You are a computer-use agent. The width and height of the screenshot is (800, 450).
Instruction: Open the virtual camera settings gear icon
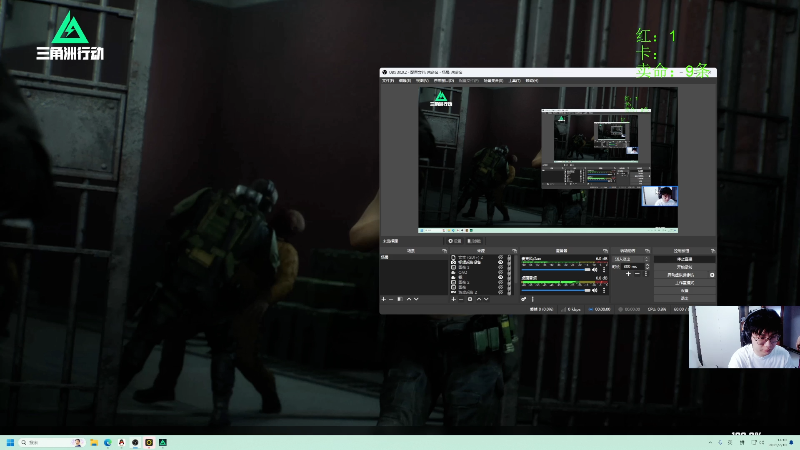pos(712,275)
